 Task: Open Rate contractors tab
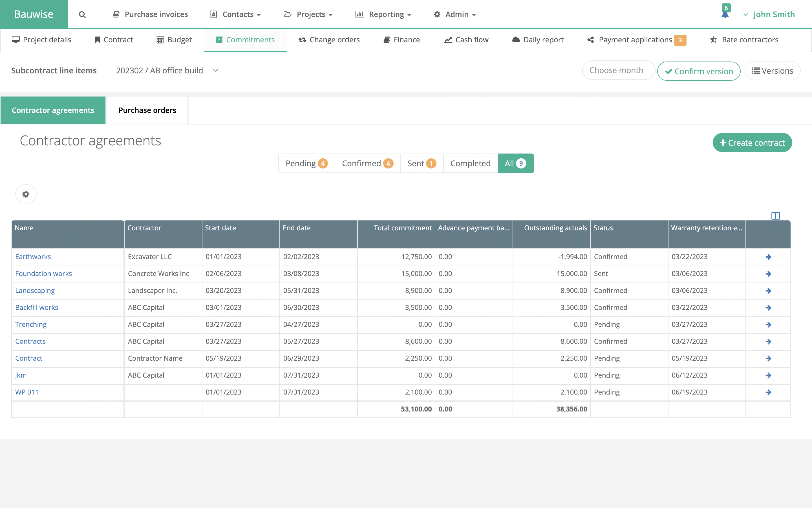click(x=744, y=40)
